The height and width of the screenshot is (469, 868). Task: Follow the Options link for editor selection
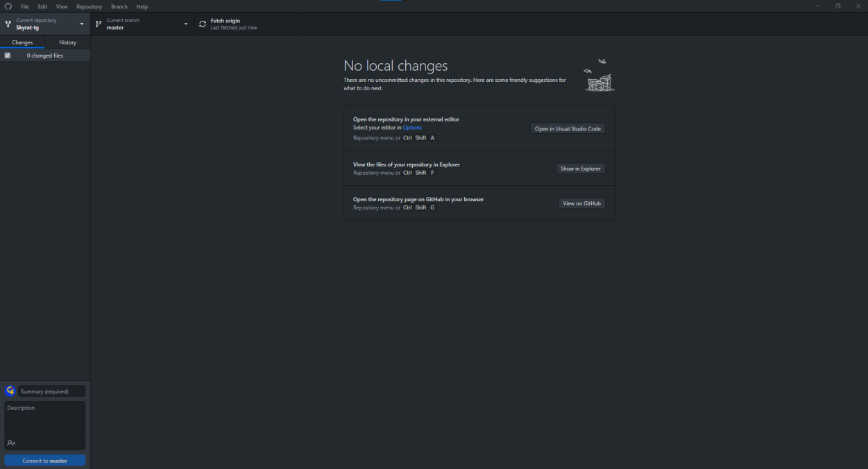click(x=412, y=128)
